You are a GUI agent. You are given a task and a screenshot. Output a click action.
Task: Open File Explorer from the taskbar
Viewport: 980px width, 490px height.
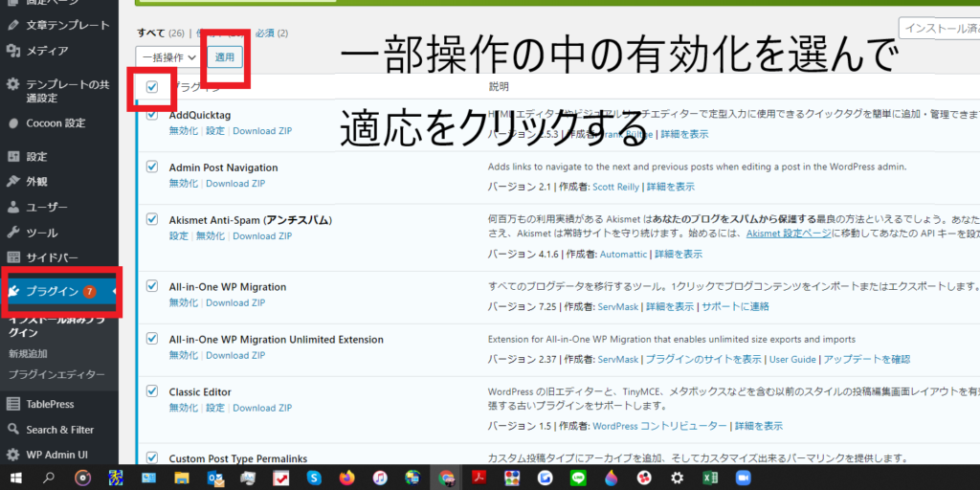click(x=181, y=479)
